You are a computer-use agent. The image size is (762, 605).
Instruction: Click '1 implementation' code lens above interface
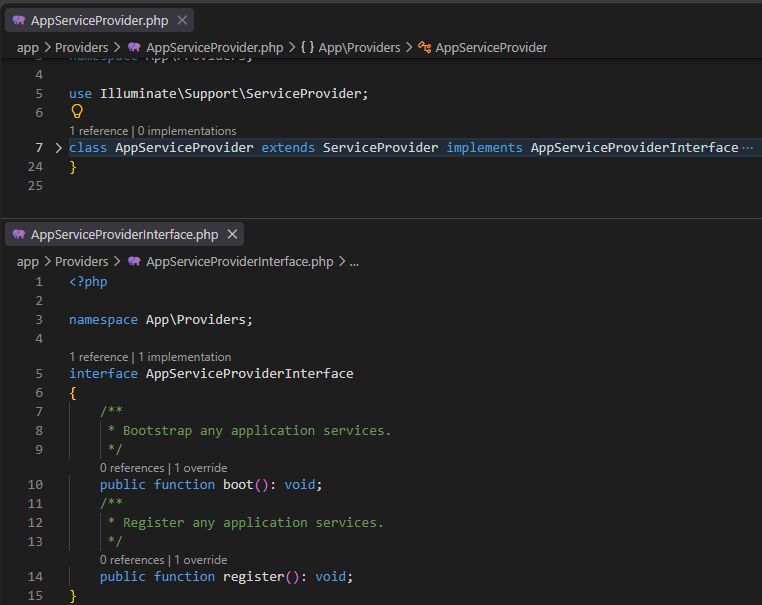tap(185, 357)
